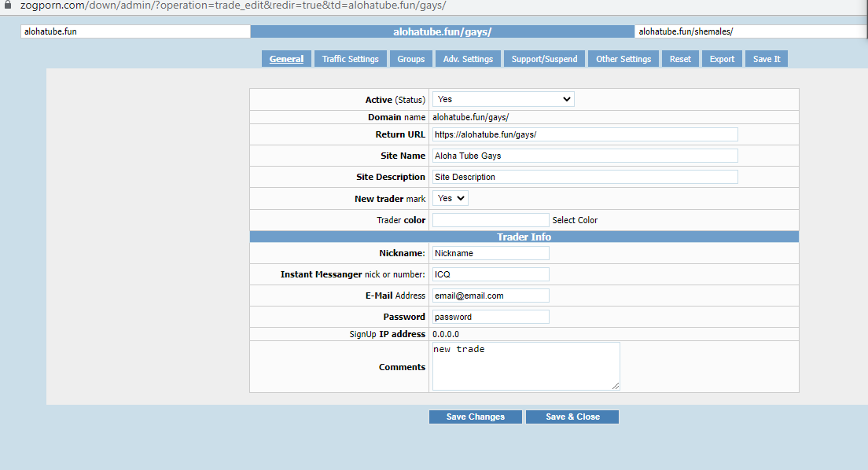The height and width of the screenshot is (470, 868).
Task: Go to the Groups tab
Action: [410, 59]
